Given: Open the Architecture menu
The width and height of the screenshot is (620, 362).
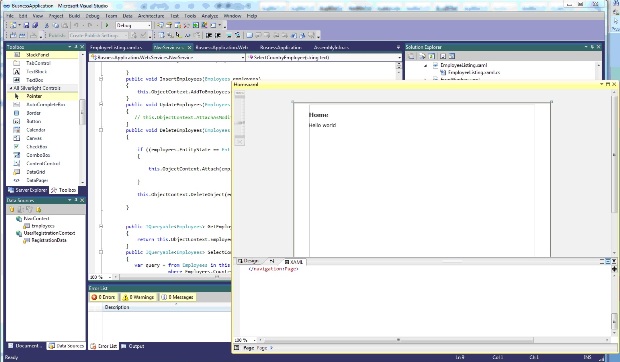Looking at the screenshot, I should (151, 16).
